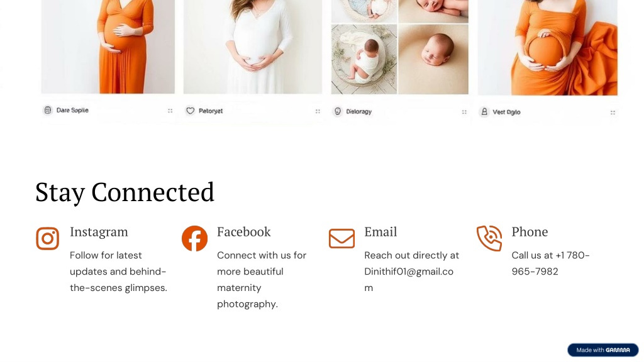Click the Dinithif01@gmail.com email address

click(409, 280)
